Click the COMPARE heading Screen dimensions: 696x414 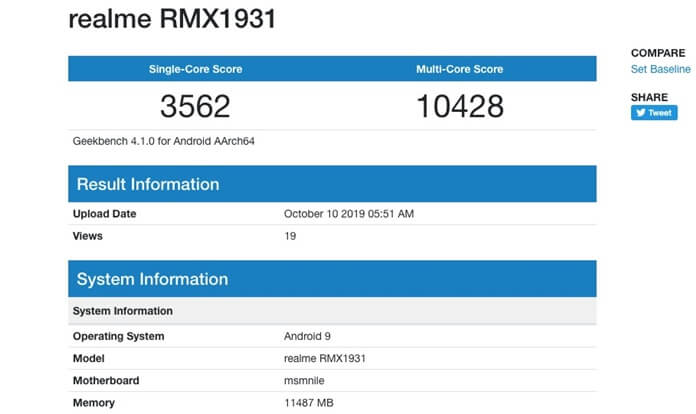[658, 53]
